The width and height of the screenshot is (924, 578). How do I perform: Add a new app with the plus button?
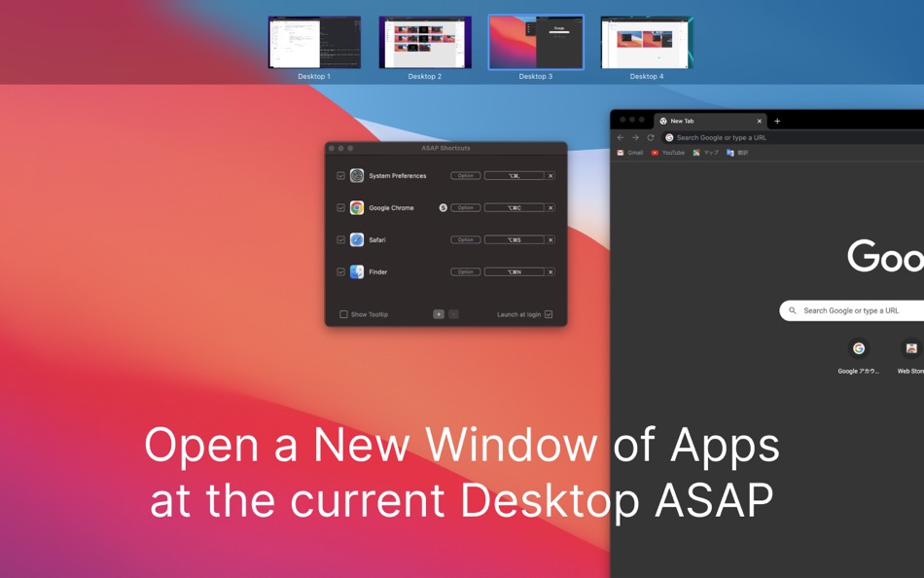439,314
